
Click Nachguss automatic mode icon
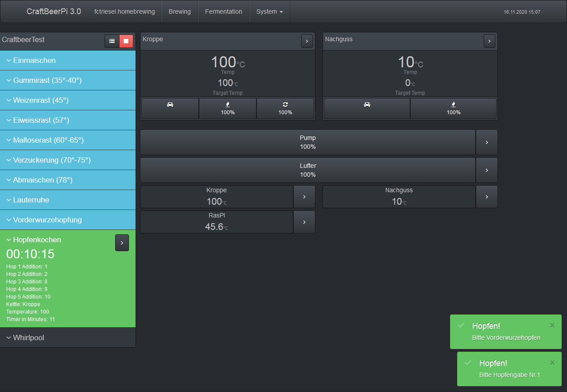pyautogui.click(x=367, y=109)
